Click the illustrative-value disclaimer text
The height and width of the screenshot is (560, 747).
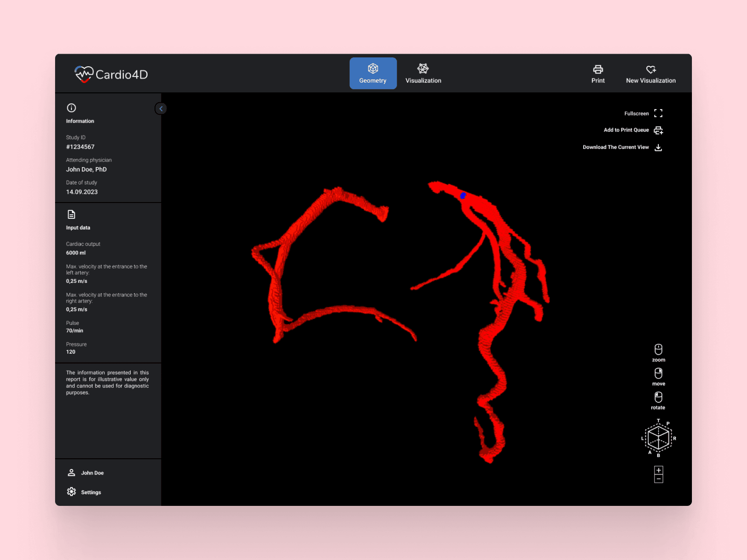107,383
